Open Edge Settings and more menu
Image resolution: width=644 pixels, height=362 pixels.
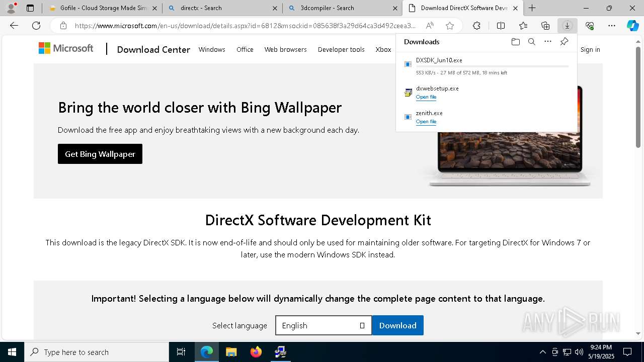(612, 26)
